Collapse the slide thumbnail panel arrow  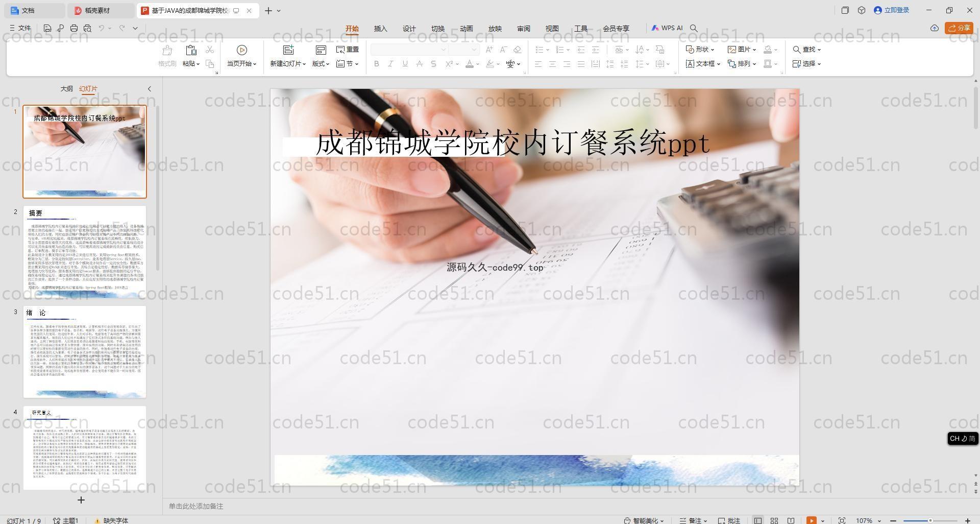click(150, 89)
